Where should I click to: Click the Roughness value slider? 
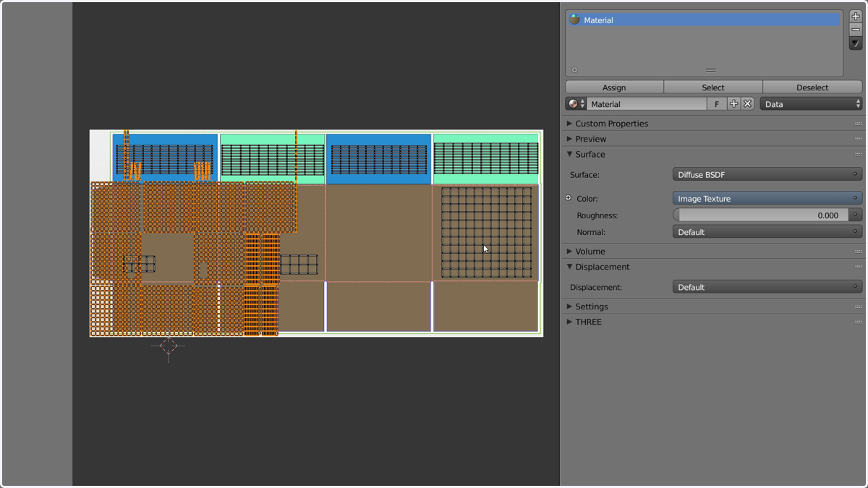point(760,215)
